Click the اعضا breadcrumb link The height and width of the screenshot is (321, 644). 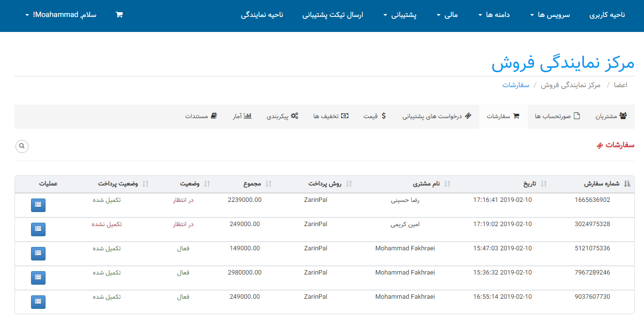(x=620, y=85)
